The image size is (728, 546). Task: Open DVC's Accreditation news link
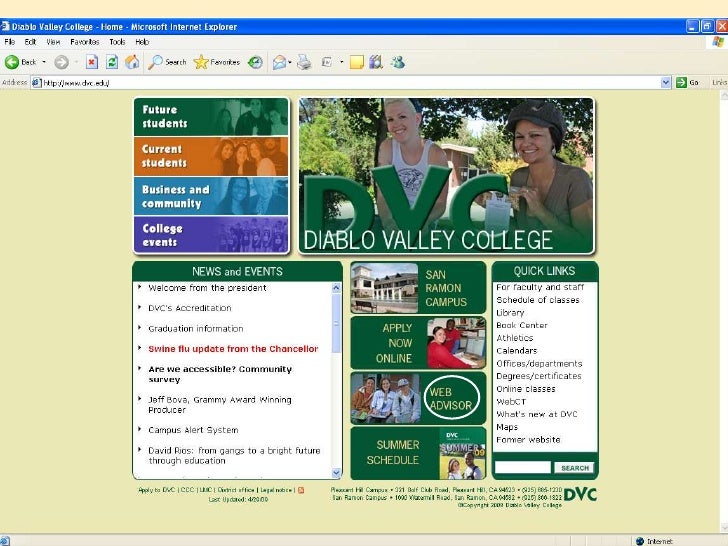(189, 308)
